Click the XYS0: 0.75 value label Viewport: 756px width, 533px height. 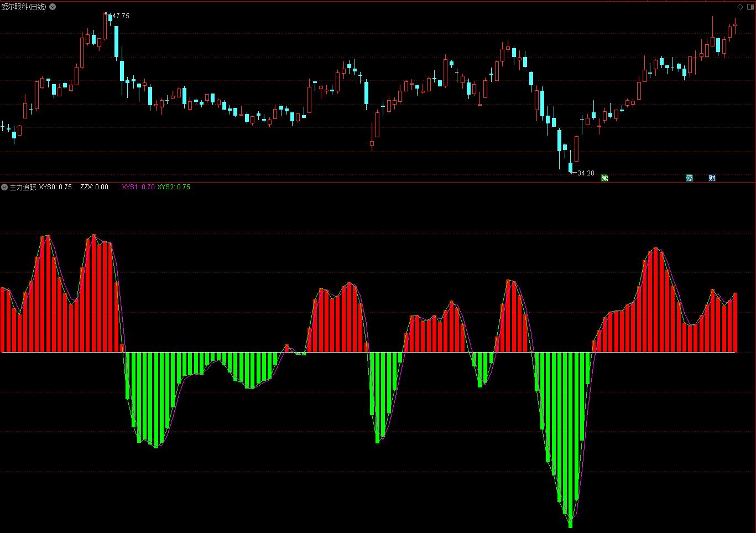tap(55, 187)
